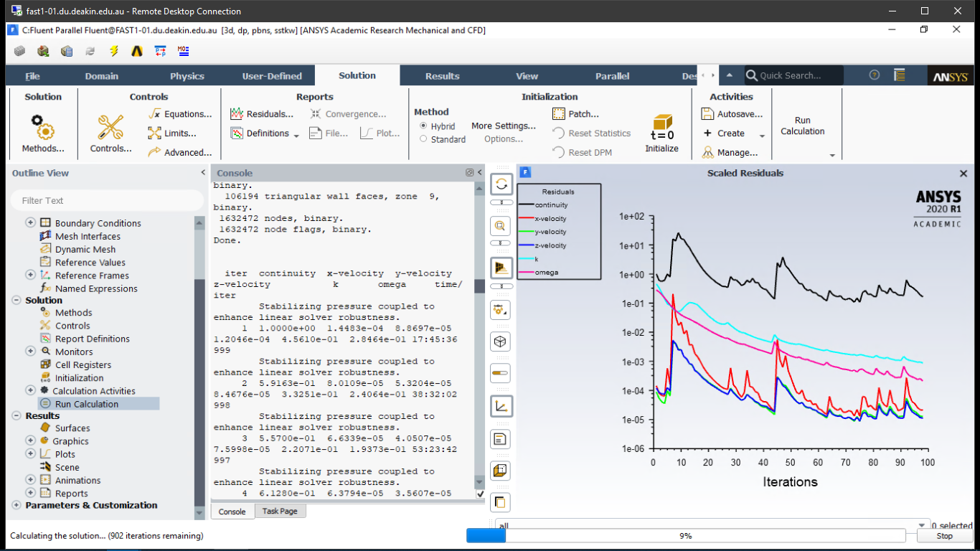Open Patch dialog in Initialization
This screenshot has width=980, height=551.
576,114
